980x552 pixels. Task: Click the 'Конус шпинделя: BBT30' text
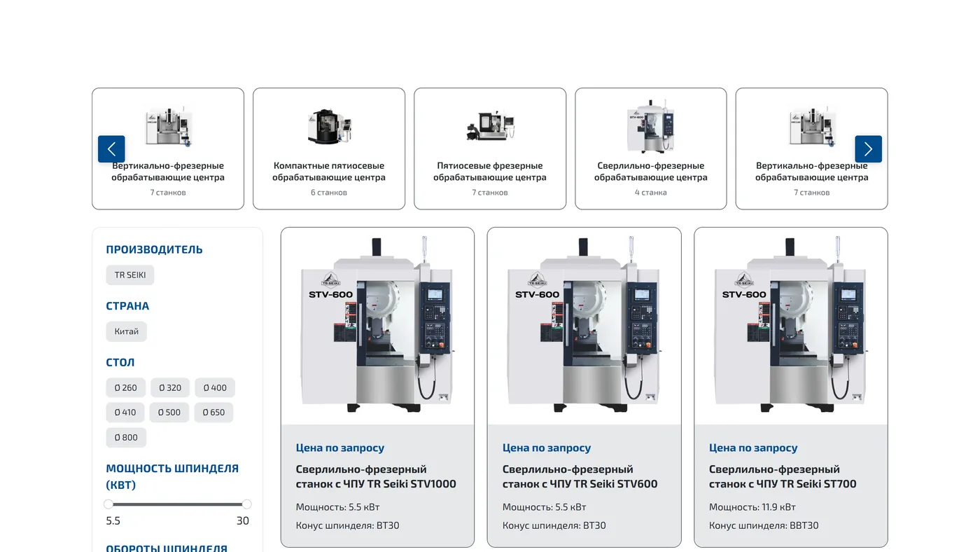click(x=764, y=525)
